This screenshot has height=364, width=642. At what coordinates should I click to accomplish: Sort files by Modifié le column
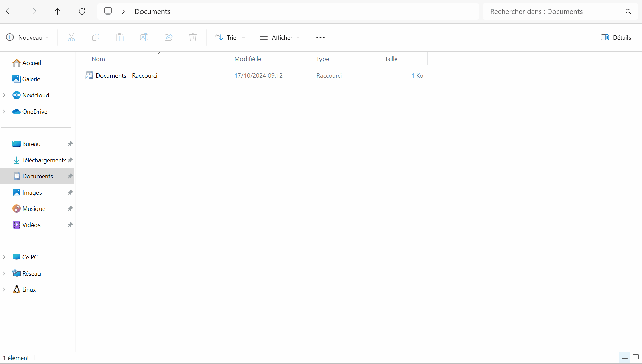pos(248,59)
